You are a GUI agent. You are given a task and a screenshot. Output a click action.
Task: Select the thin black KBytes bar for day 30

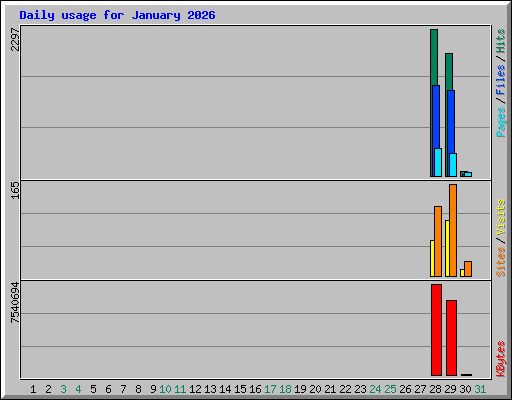tap(466, 375)
